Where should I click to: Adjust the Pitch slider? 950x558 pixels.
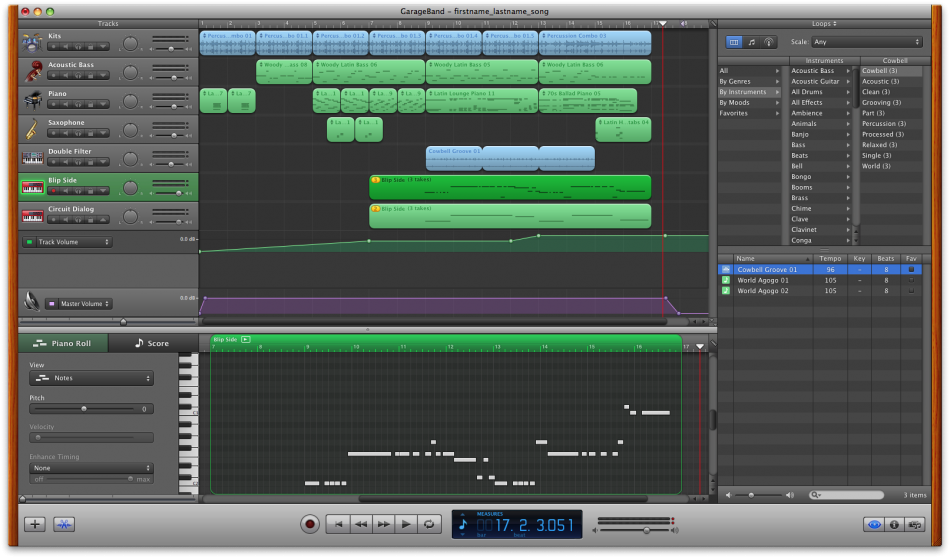84,409
